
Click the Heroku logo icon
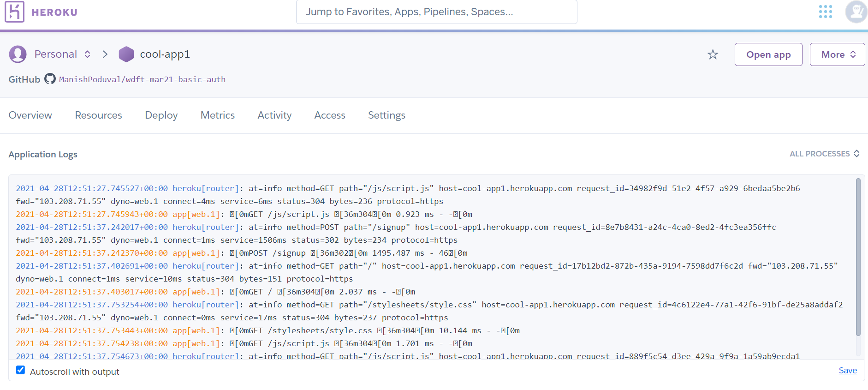pyautogui.click(x=14, y=12)
